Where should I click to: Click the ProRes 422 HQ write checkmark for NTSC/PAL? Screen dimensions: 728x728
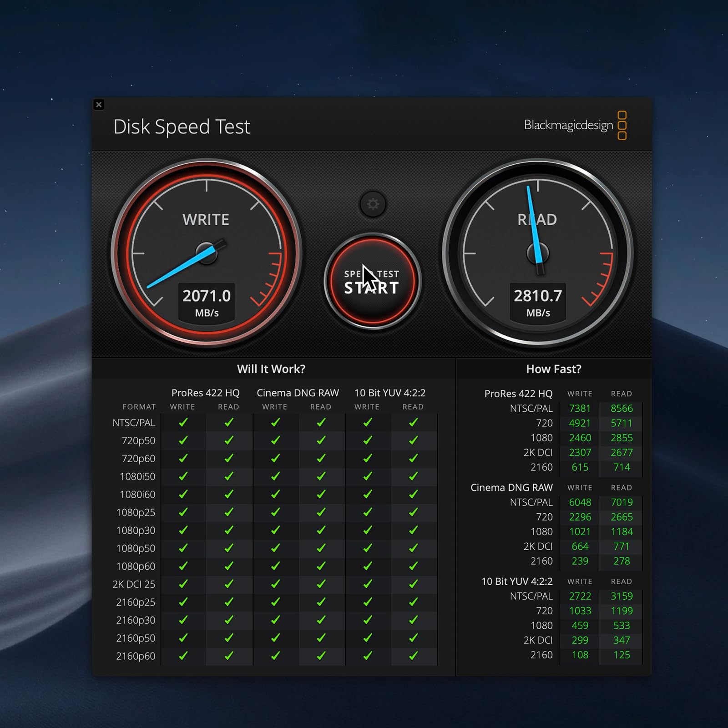[x=183, y=423]
